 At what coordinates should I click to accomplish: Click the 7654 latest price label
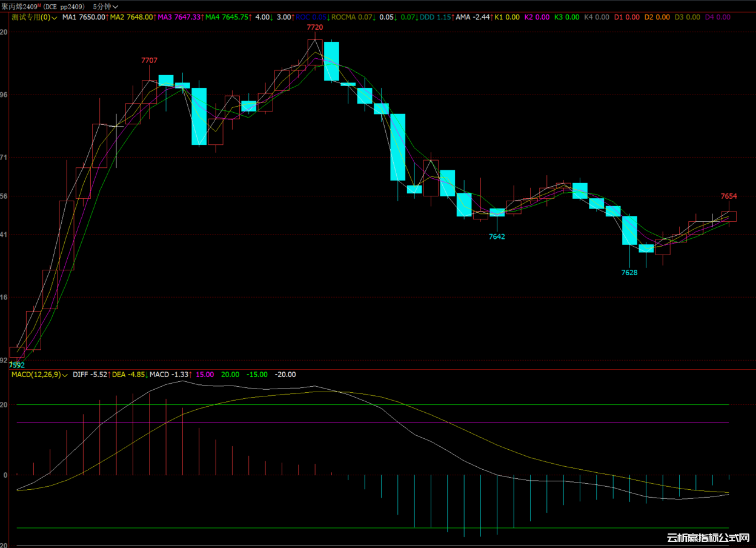pyautogui.click(x=729, y=196)
